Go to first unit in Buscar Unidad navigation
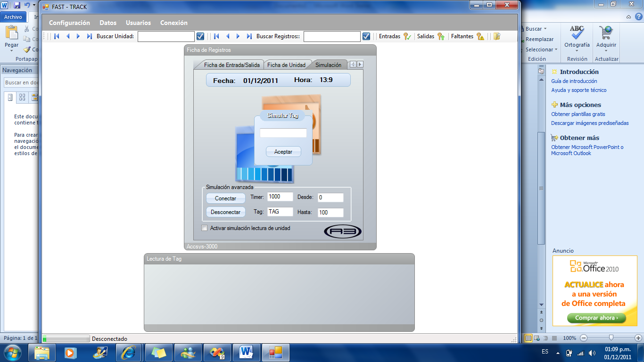Image resolution: width=644 pixels, height=362 pixels. [x=57, y=36]
